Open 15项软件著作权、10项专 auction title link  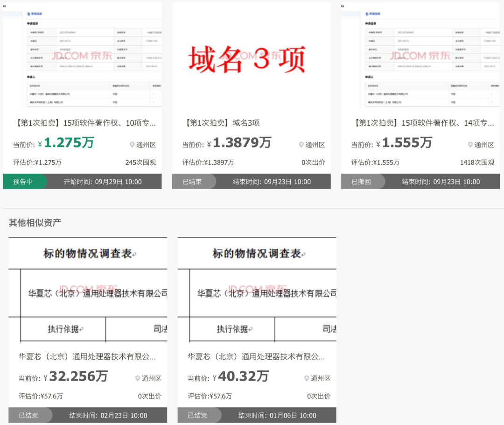pyautogui.click(x=85, y=123)
